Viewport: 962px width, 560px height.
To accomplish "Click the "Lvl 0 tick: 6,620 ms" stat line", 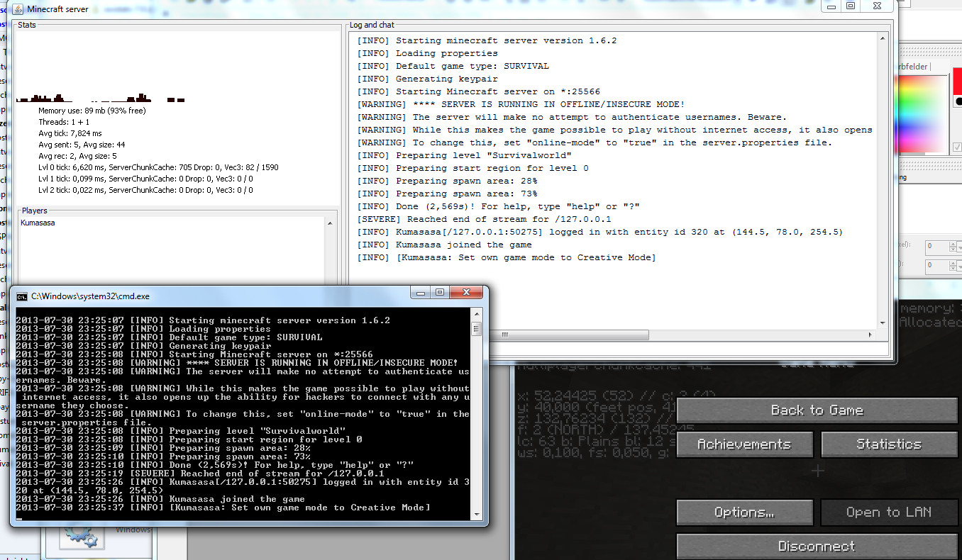I will click(x=158, y=167).
